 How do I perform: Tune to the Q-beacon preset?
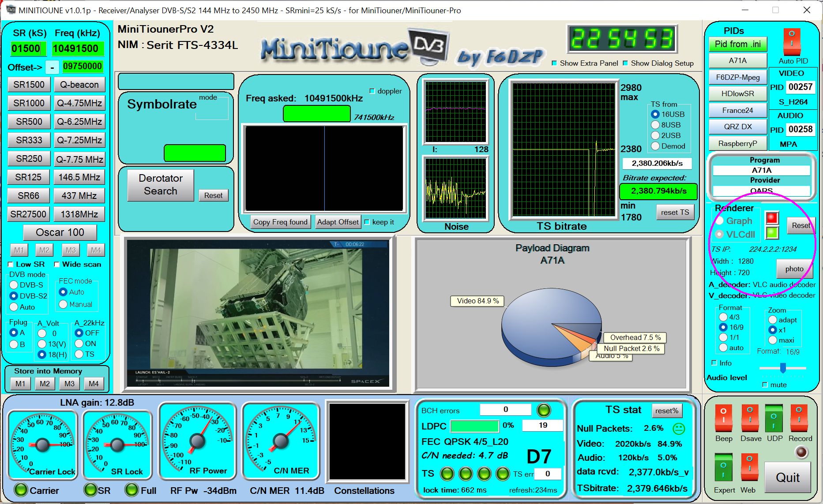coord(79,85)
